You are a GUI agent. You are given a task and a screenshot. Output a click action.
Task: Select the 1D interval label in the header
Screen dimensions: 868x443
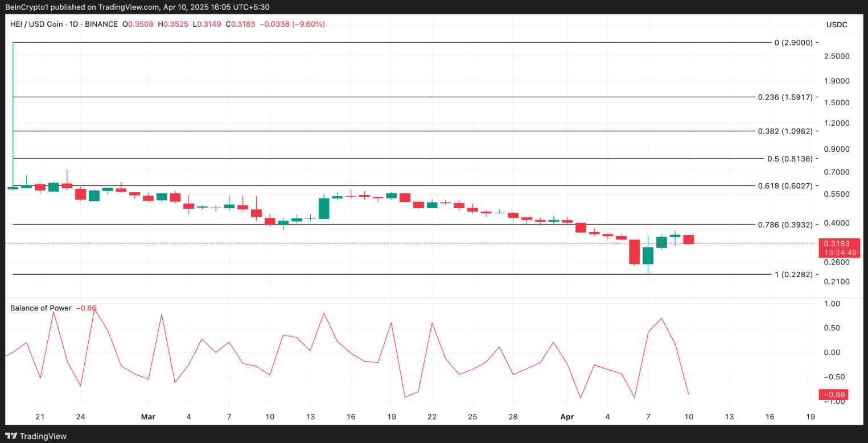click(x=91, y=24)
